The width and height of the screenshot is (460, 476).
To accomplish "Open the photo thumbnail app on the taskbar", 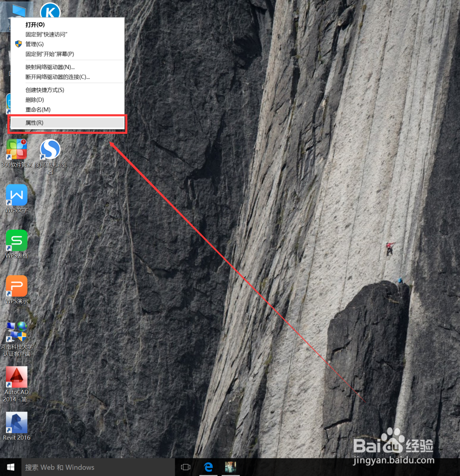I will pyautogui.click(x=230, y=467).
